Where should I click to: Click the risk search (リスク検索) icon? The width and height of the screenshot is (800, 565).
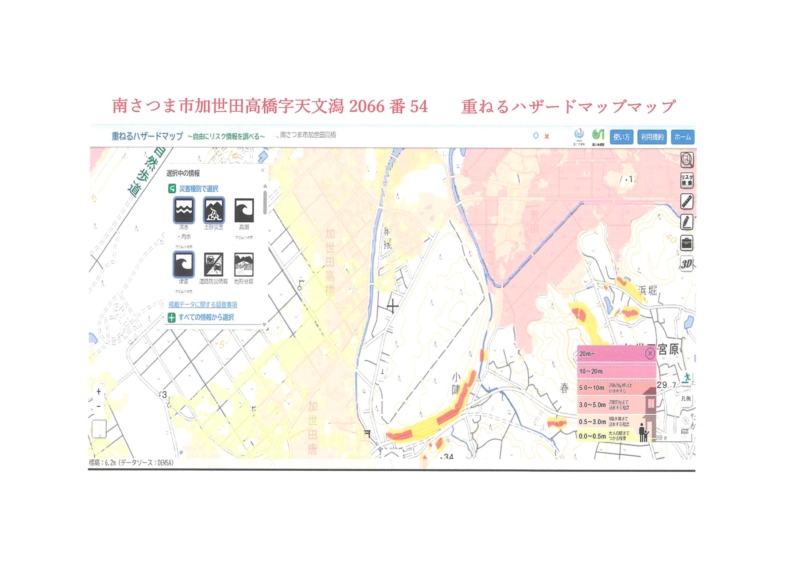click(687, 180)
